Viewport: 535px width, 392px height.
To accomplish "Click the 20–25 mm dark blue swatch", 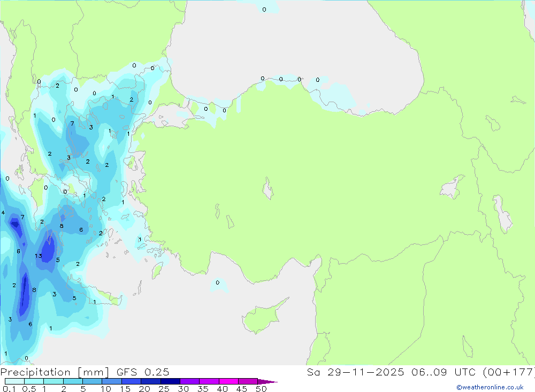I will coord(151,381).
